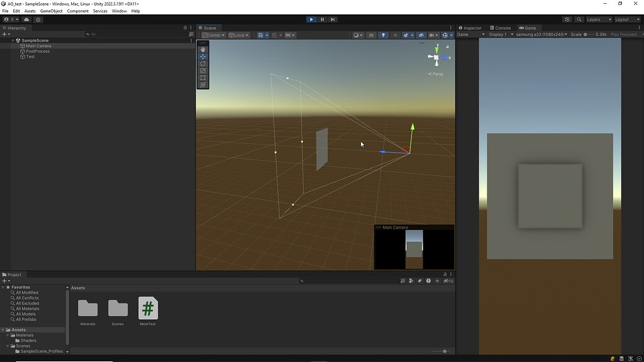Toggle scene lighting with the bulb icon
This screenshot has height=362, width=644.
click(384, 35)
